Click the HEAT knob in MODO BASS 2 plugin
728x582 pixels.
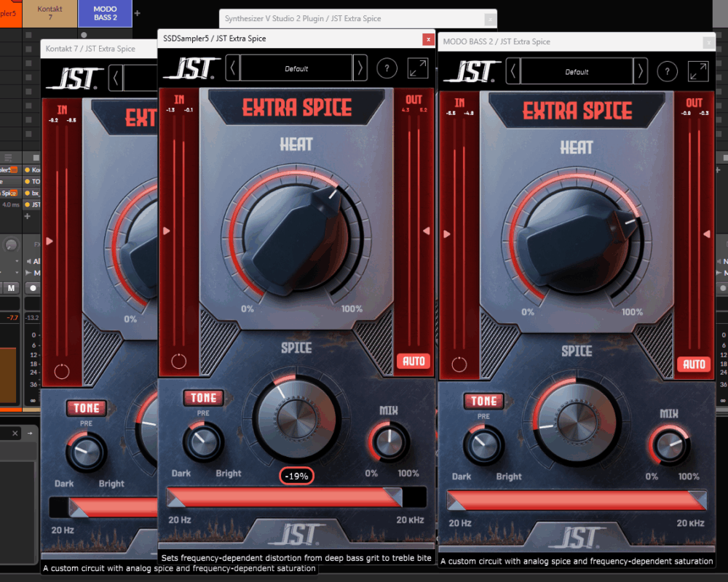576,242
